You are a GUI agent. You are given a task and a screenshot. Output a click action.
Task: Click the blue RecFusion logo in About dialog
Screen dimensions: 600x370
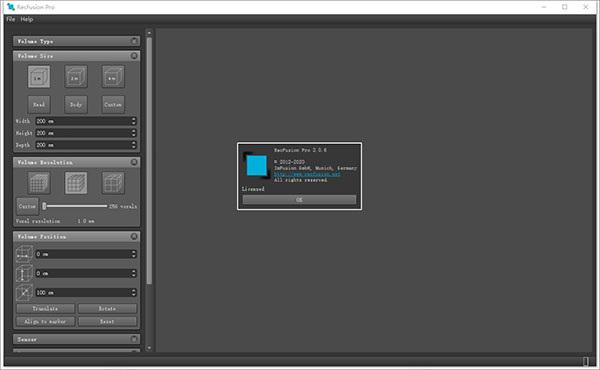coord(256,165)
